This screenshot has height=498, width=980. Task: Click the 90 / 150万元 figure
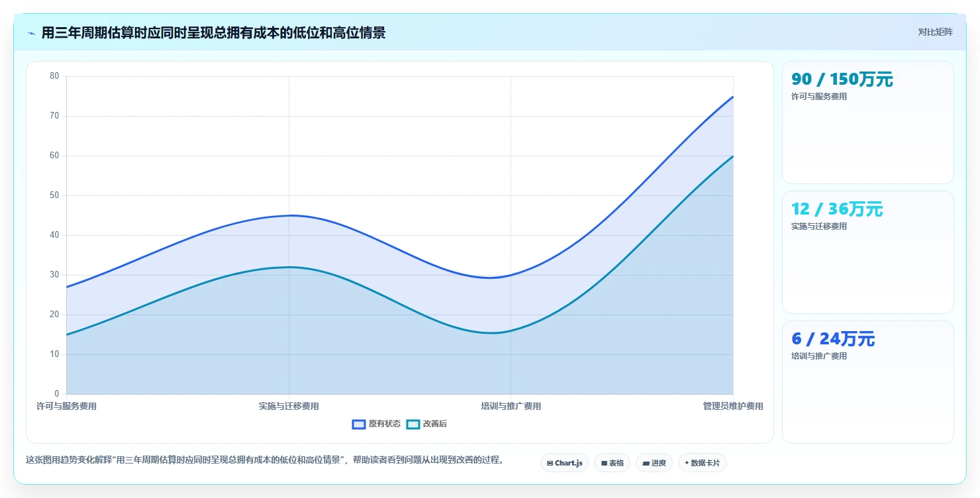pos(842,79)
